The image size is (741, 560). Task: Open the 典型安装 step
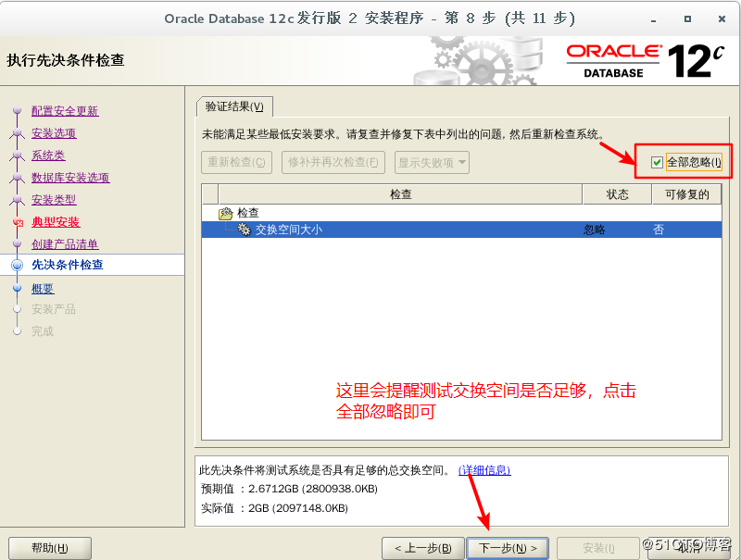pyautogui.click(x=56, y=222)
